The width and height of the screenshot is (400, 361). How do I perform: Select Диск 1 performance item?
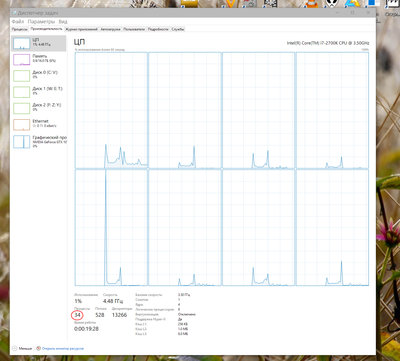[39, 92]
